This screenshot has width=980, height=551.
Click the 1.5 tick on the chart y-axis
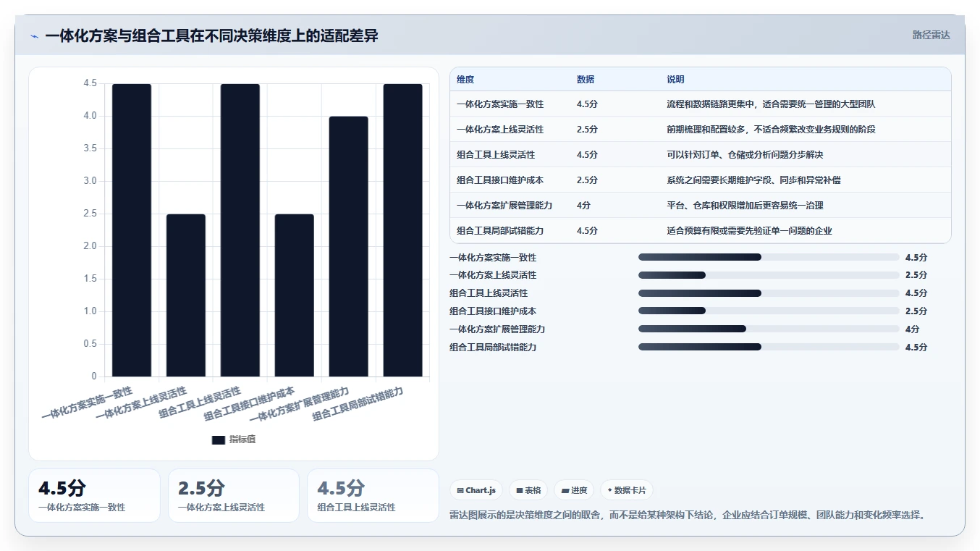[90, 279]
